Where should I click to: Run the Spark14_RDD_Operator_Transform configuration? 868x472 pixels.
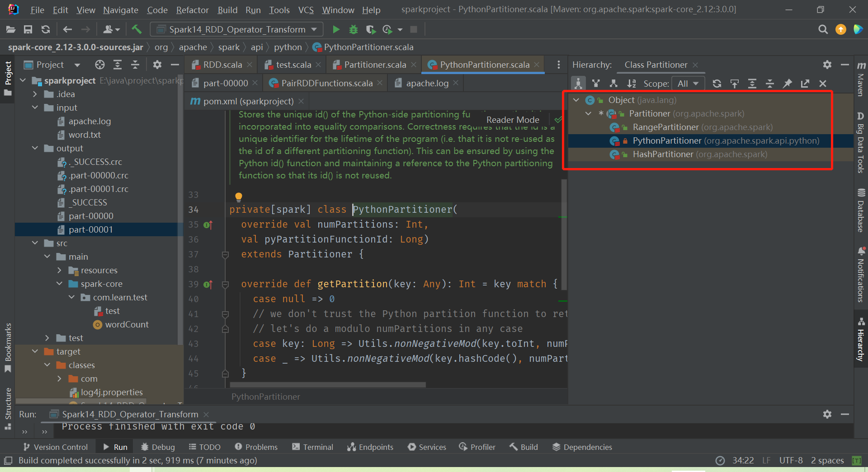pos(336,29)
